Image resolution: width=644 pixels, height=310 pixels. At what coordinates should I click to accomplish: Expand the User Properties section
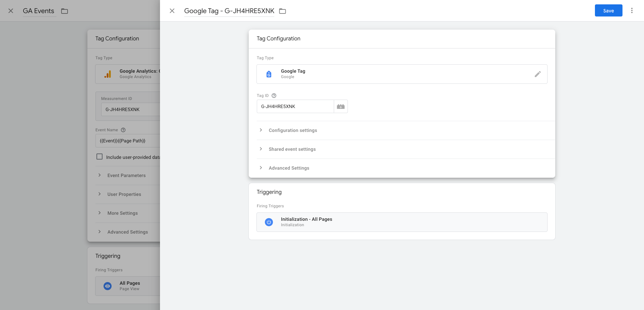pyautogui.click(x=124, y=194)
